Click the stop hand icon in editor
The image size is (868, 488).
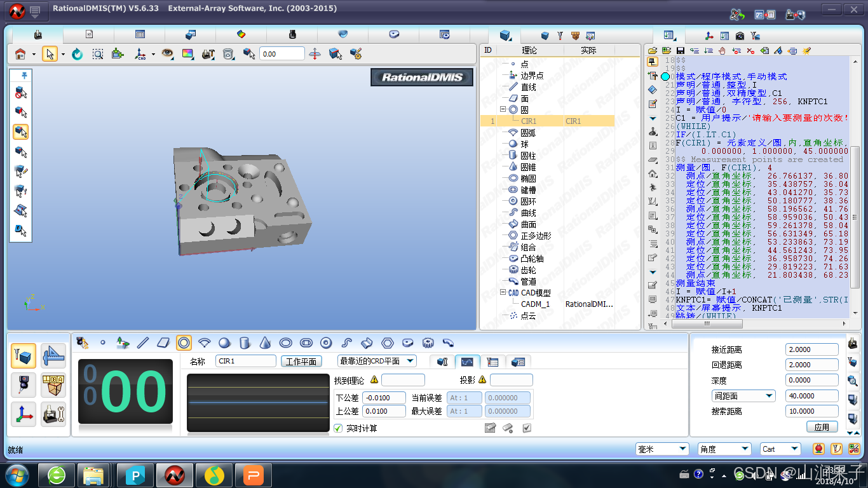coord(722,50)
